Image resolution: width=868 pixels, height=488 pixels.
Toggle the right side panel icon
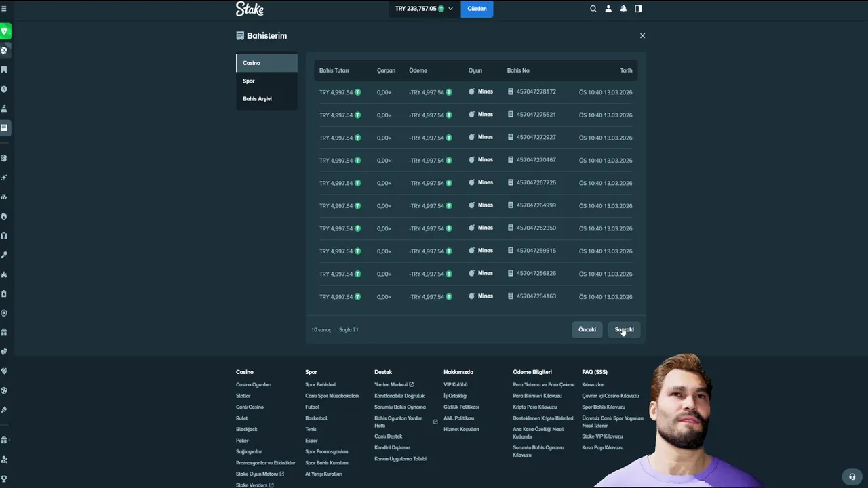[x=638, y=9]
